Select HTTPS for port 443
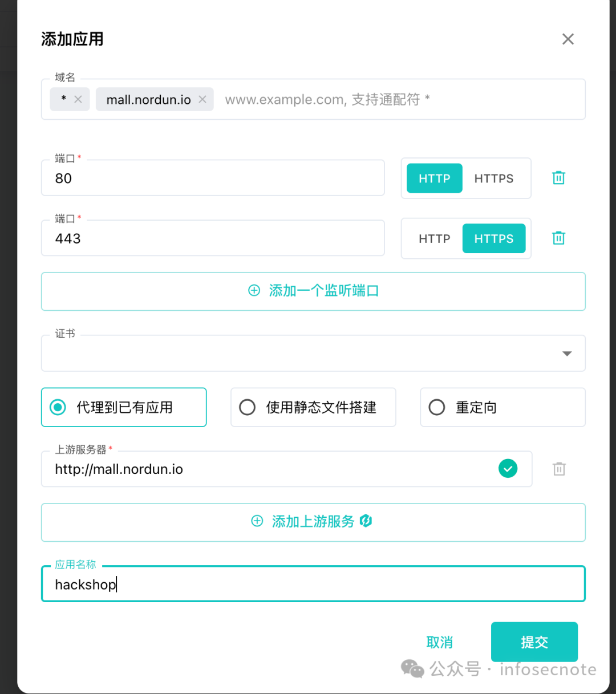The image size is (616, 694). pyautogui.click(x=494, y=239)
